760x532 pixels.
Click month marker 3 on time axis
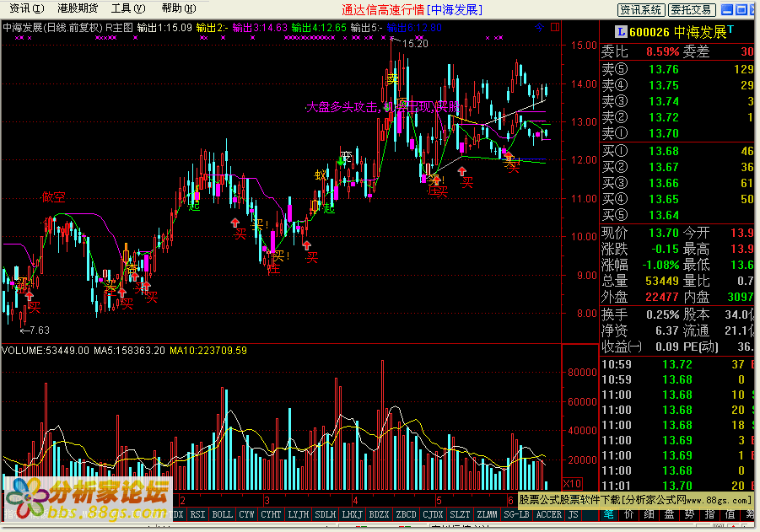click(x=267, y=501)
